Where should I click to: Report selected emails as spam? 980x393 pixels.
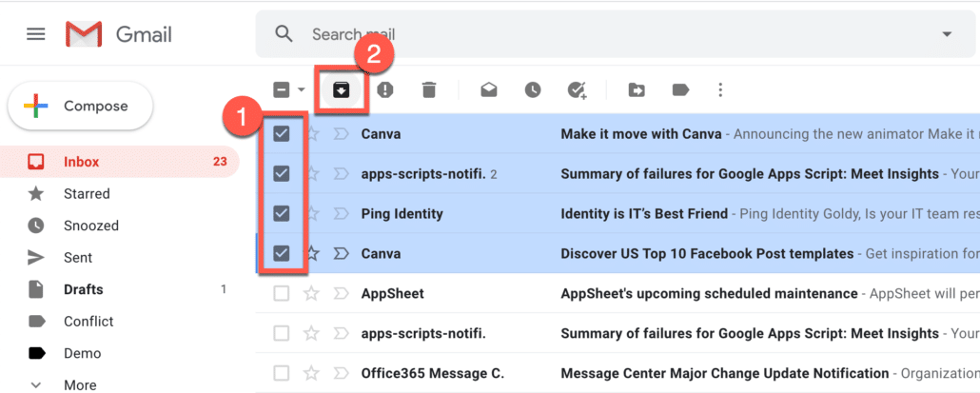pos(385,90)
